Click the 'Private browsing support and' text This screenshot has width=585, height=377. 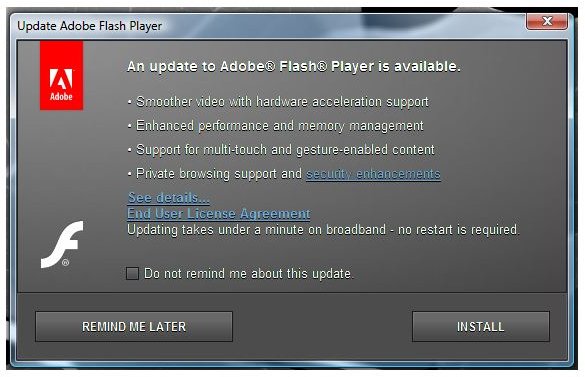pos(219,174)
